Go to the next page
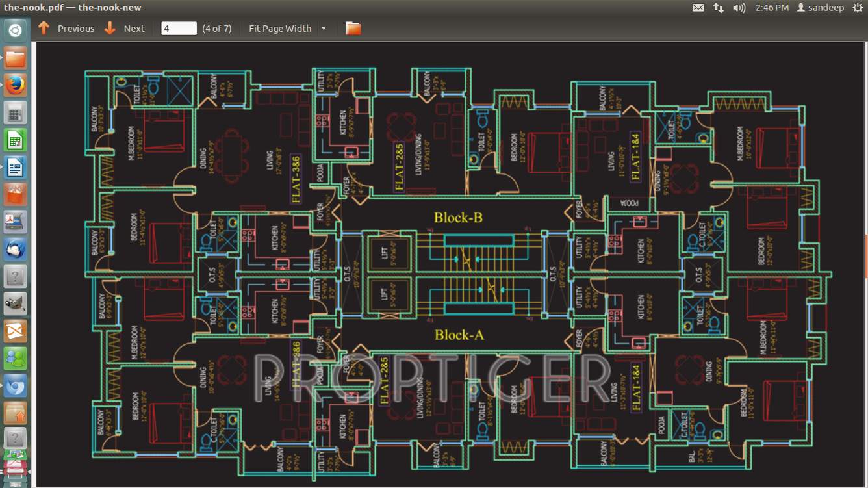This screenshot has height=488, width=868. (125, 29)
